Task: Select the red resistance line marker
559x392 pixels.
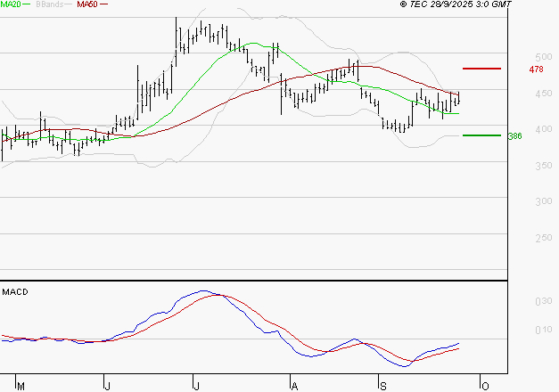Action: click(x=481, y=69)
